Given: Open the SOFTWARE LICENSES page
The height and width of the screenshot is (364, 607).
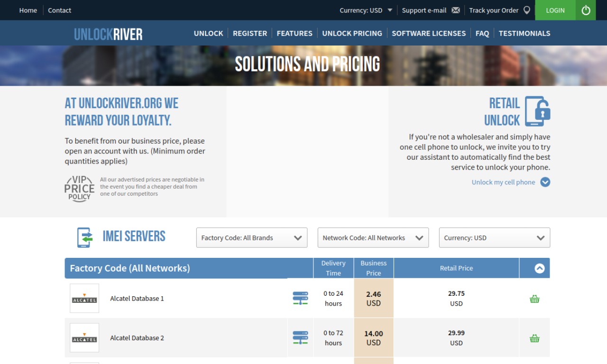Looking at the screenshot, I should 429,33.
